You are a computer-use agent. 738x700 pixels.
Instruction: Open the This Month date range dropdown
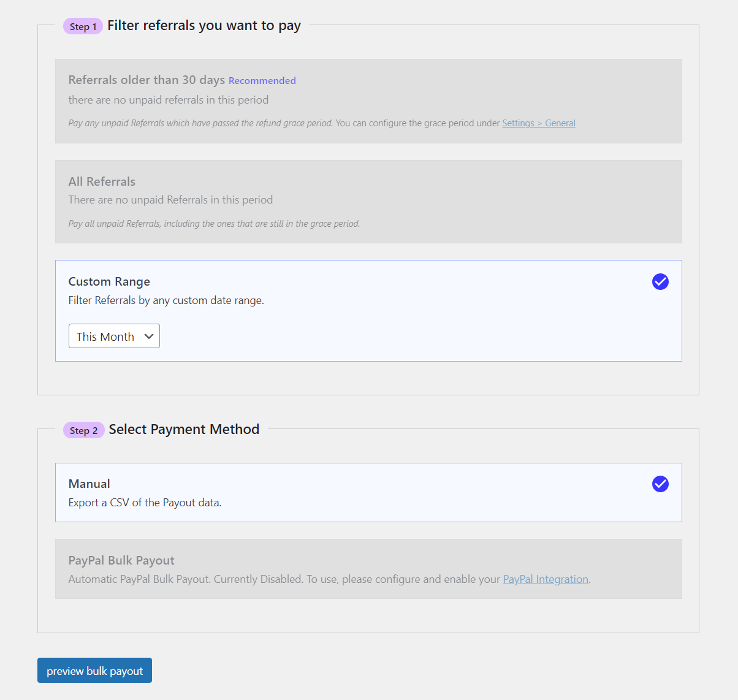click(114, 336)
